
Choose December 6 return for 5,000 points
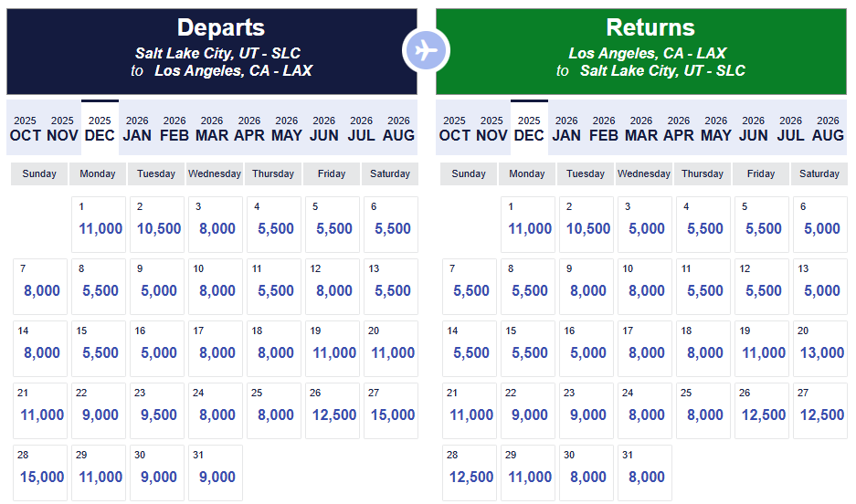[821, 225]
